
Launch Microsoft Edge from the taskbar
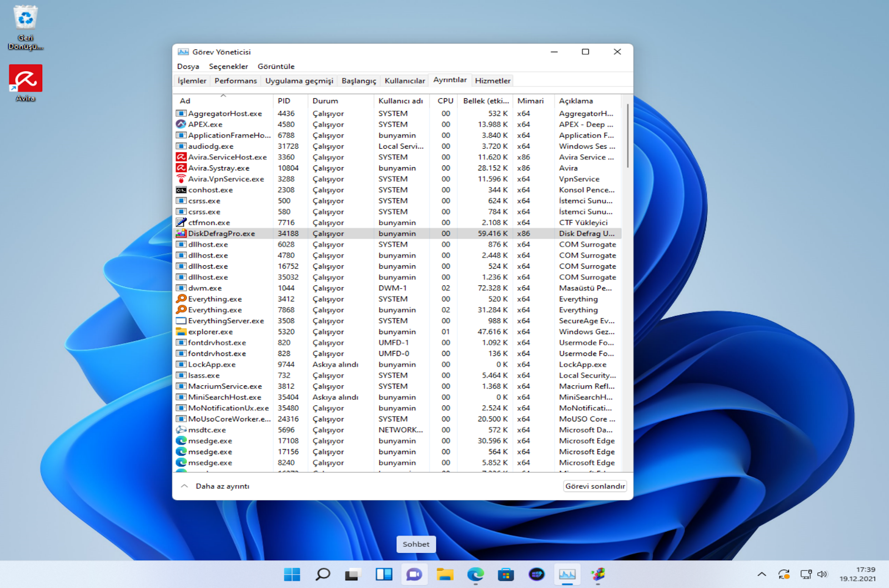[475, 575]
